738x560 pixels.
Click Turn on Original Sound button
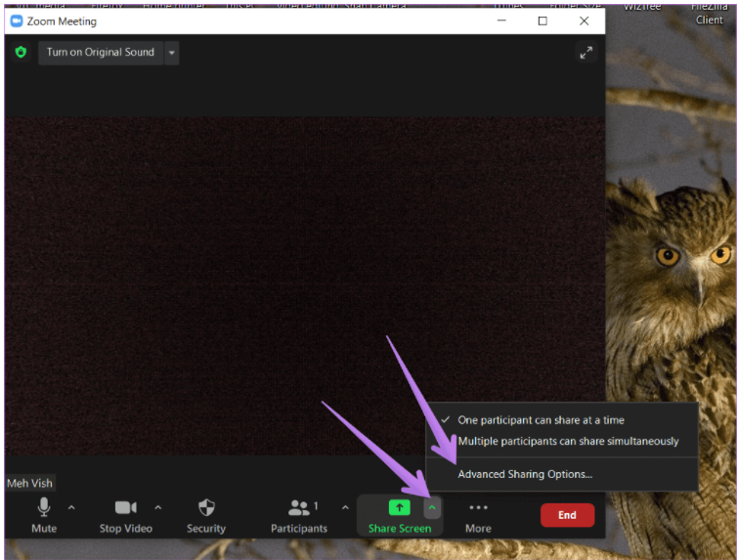click(101, 52)
